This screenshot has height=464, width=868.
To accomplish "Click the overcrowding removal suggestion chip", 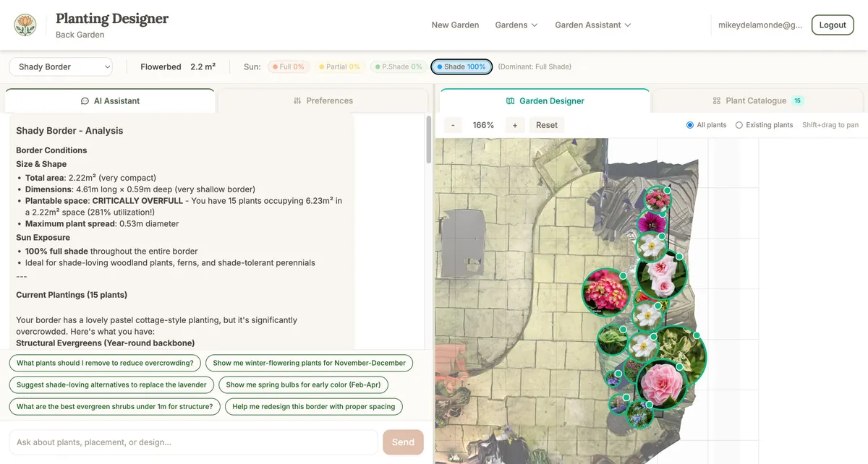I will [103, 362].
